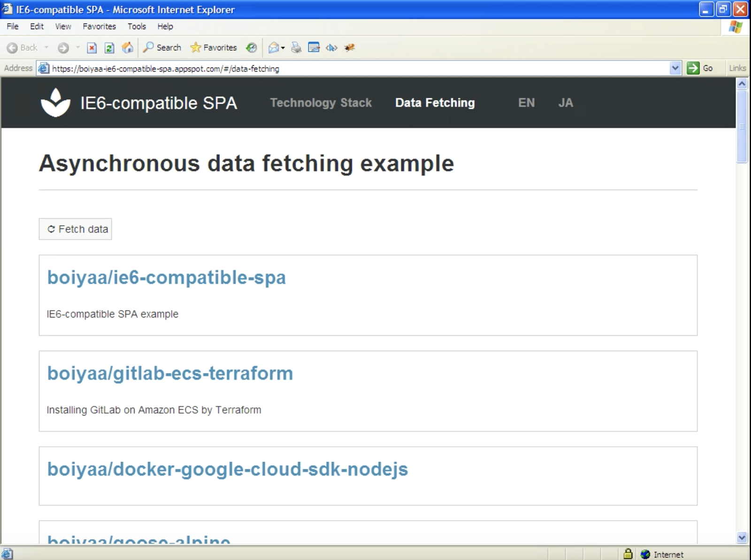This screenshot has height=560, width=751.
Task: Open the Edit menu
Action: pyautogui.click(x=37, y=26)
